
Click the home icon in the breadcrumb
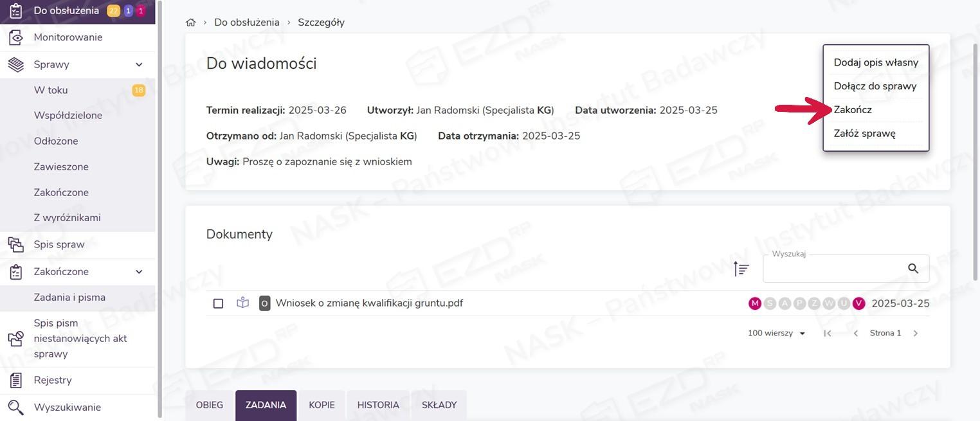[x=190, y=22]
